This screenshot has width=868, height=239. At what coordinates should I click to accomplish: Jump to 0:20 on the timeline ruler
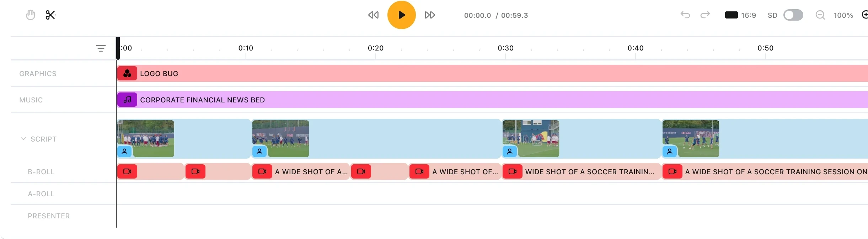pyautogui.click(x=376, y=48)
